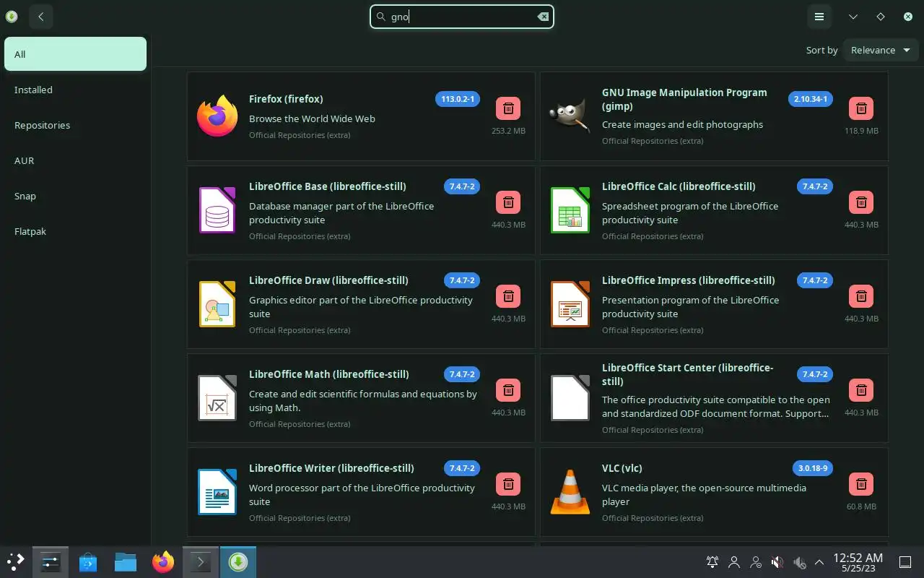
Task: Click VLC version badge 3.0.18-9
Action: point(813,468)
